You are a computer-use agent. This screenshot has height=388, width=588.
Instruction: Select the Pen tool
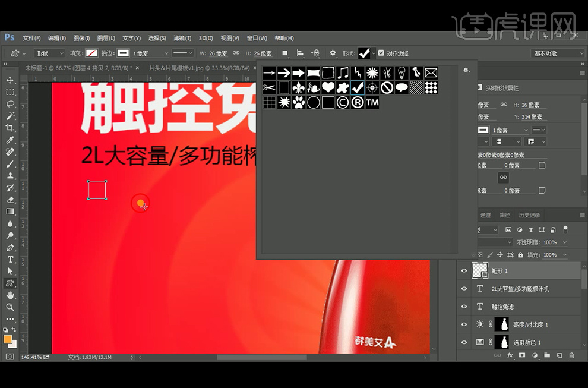[x=10, y=248]
